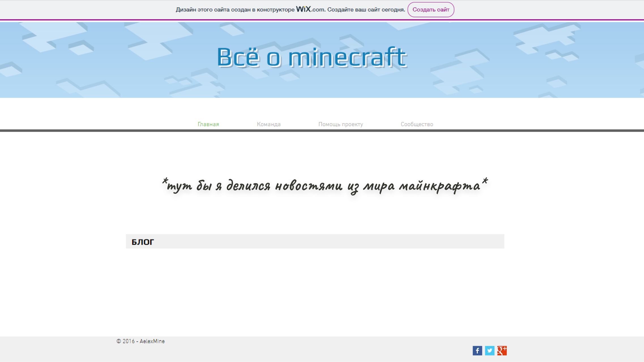Open the 'Сообщество' menu item

[417, 124]
